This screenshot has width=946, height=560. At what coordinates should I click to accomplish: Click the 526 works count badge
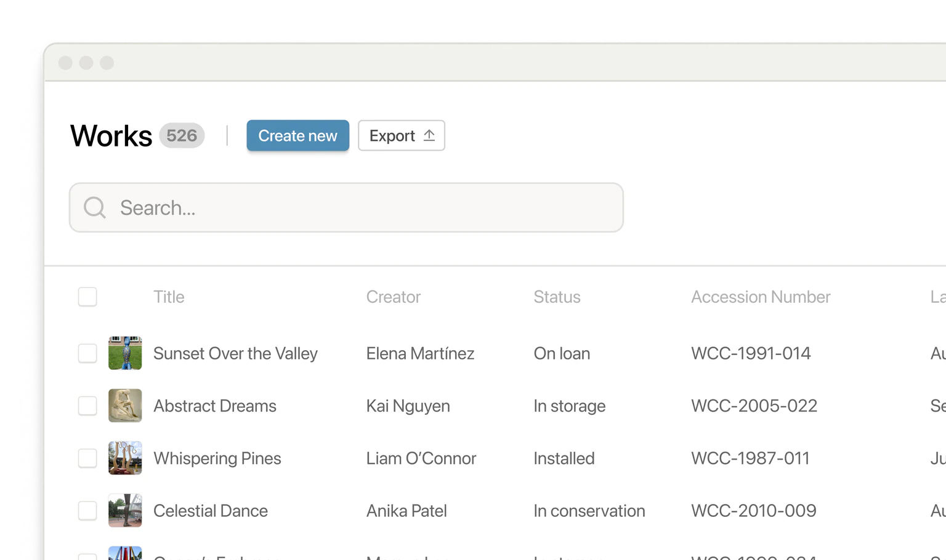coord(182,135)
